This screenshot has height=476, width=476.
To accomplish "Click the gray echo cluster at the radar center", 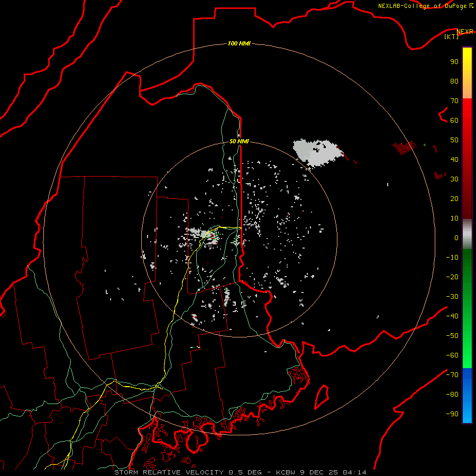I will click(204, 235).
